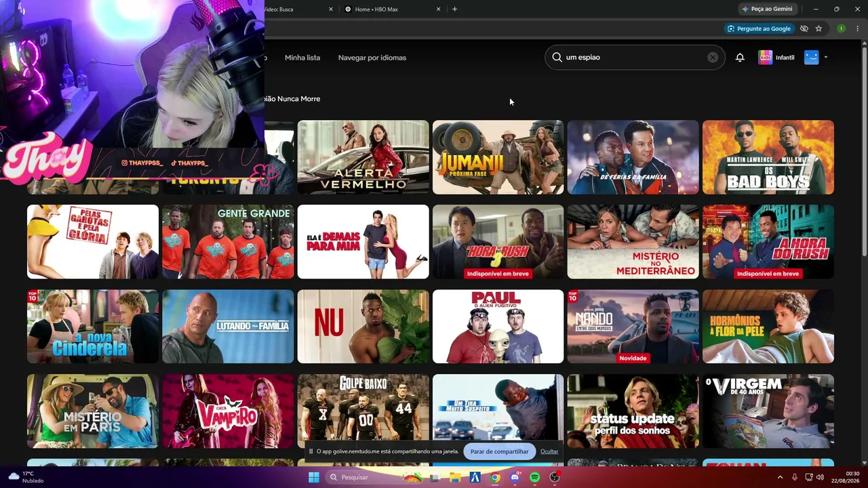Open the volume tray icon
This screenshot has width=868, height=488.
click(x=821, y=477)
